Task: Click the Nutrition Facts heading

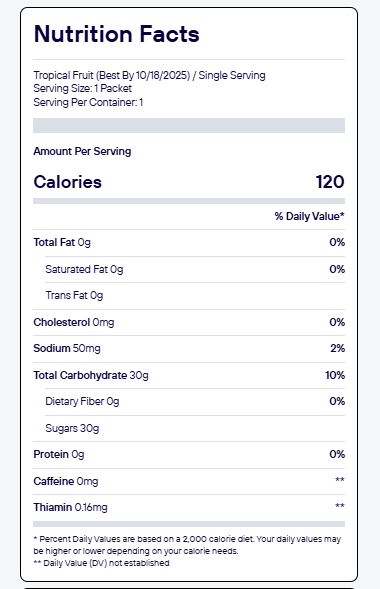Action: click(116, 34)
